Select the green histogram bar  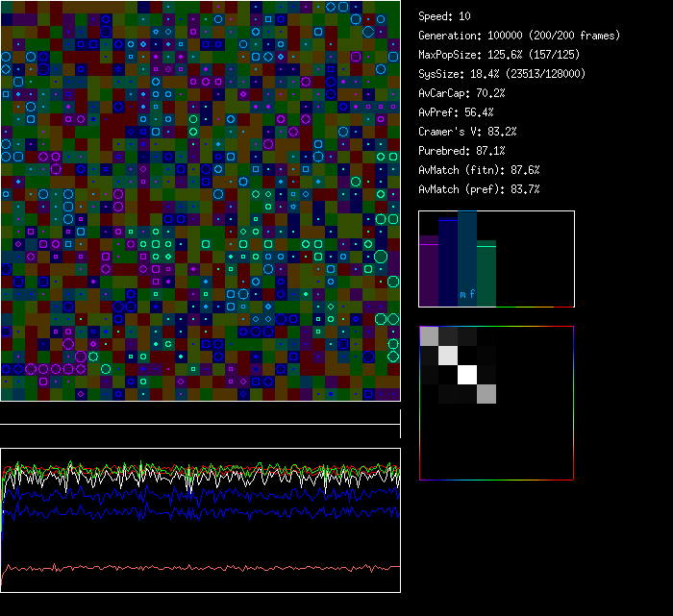486,274
